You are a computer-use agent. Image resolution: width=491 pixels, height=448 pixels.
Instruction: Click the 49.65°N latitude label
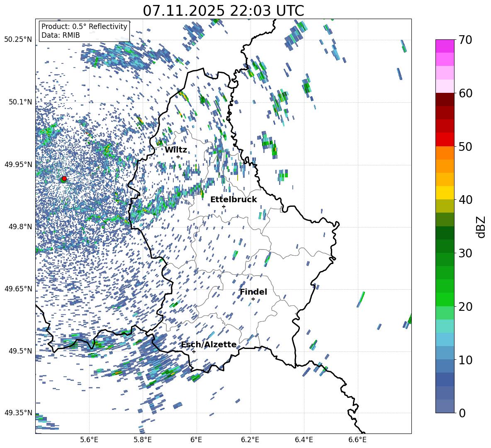(x=18, y=288)
